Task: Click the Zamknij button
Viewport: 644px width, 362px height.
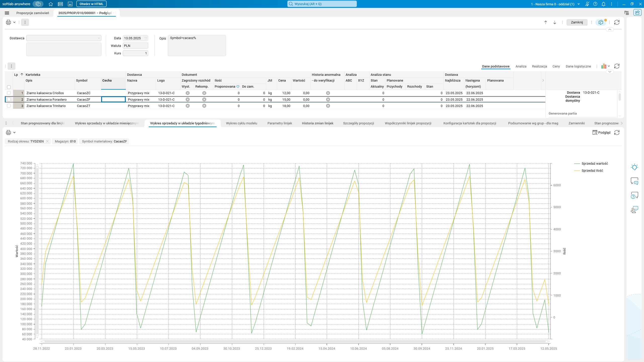Action: point(577,22)
